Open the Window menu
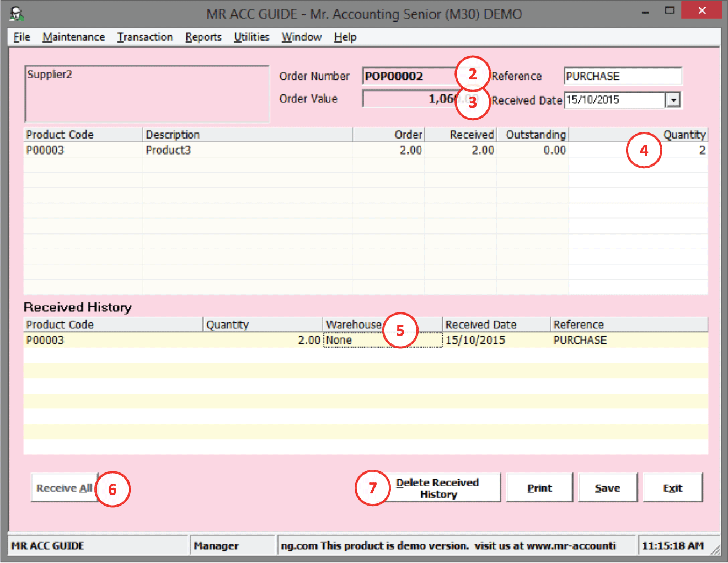The image size is (728, 563). pos(302,37)
